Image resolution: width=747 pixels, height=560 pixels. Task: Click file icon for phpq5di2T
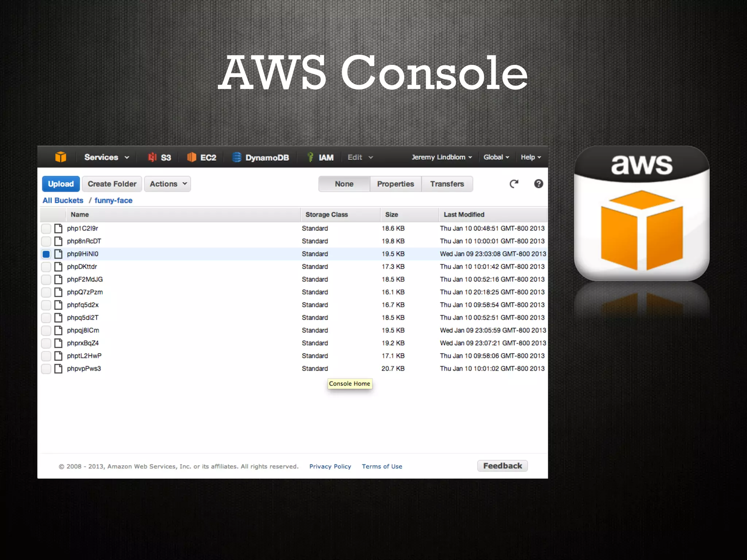(58, 318)
